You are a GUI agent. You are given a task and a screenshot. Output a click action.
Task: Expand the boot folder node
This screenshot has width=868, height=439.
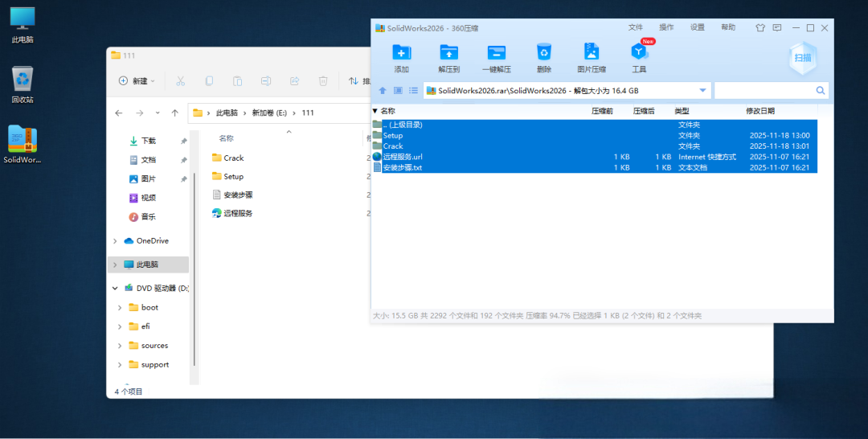120,308
